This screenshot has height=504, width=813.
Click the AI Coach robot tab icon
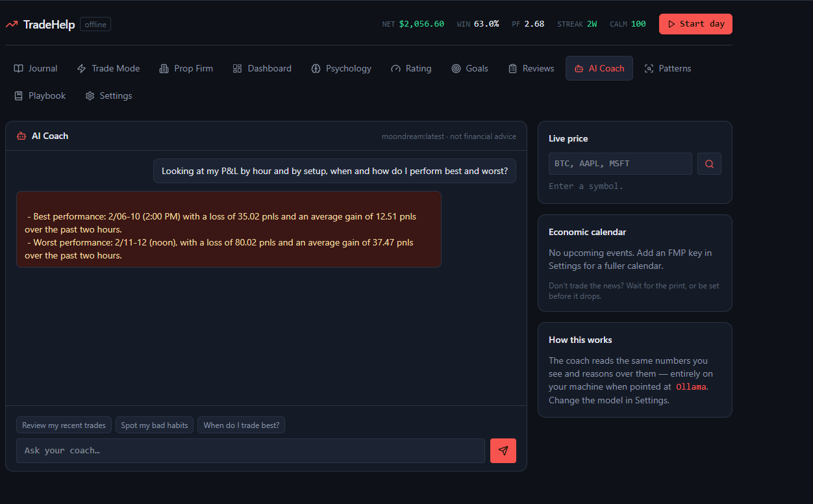(579, 68)
